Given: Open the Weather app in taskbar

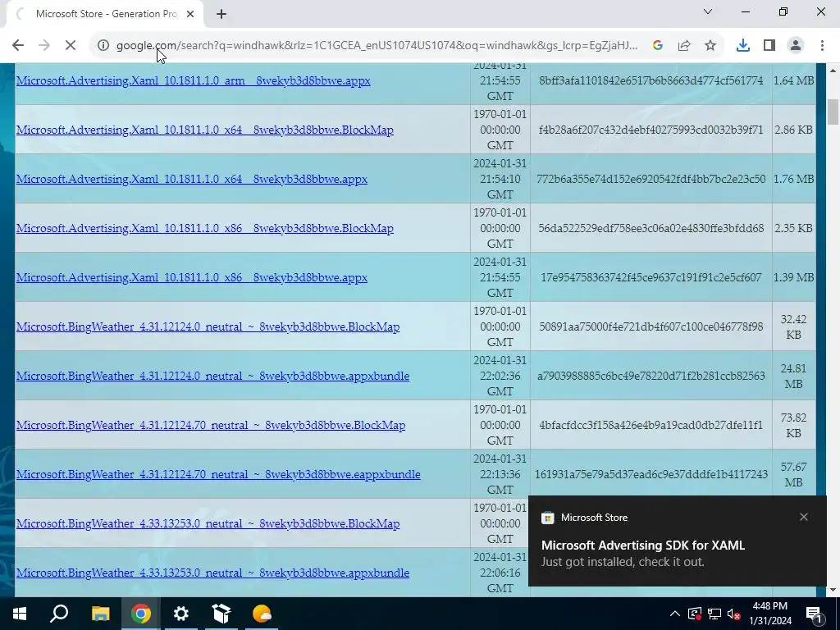Looking at the screenshot, I should tap(262, 614).
